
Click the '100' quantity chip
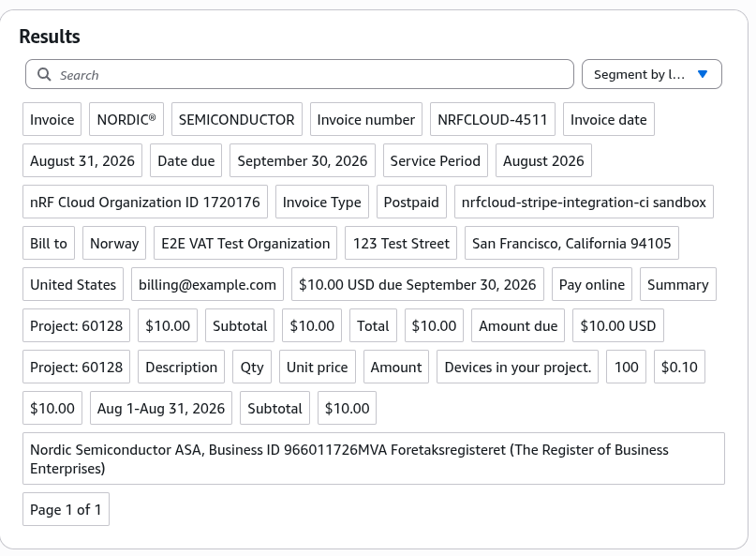[x=627, y=367]
